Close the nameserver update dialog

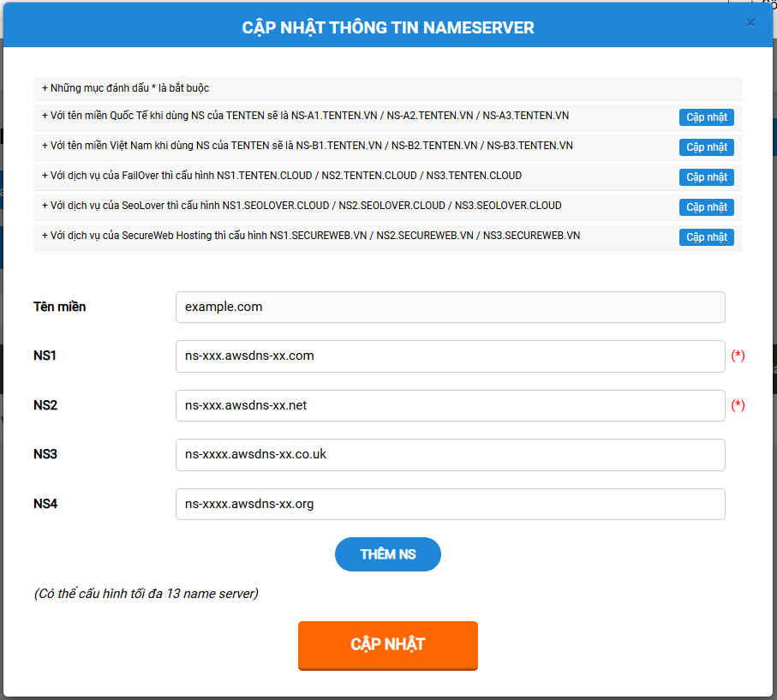coord(750,23)
